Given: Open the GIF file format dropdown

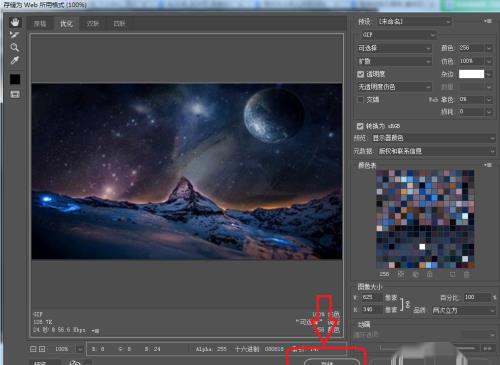Looking at the screenshot, I should click(399, 35).
